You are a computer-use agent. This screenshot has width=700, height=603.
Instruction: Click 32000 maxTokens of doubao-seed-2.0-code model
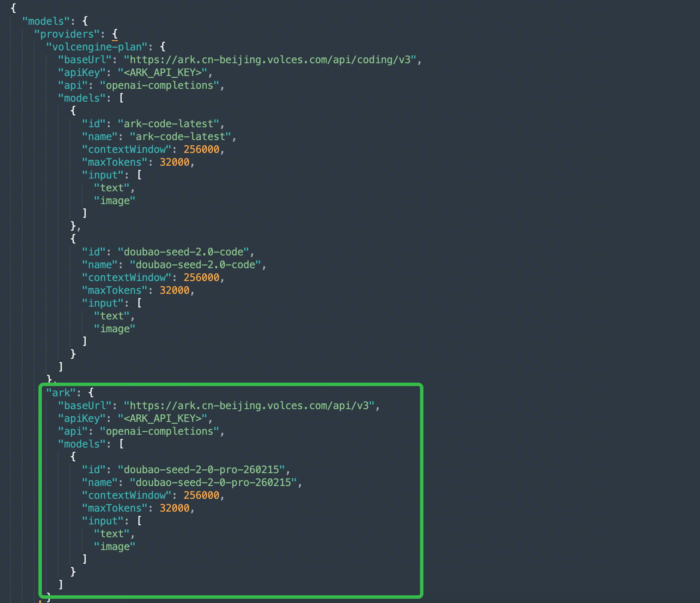(x=175, y=290)
